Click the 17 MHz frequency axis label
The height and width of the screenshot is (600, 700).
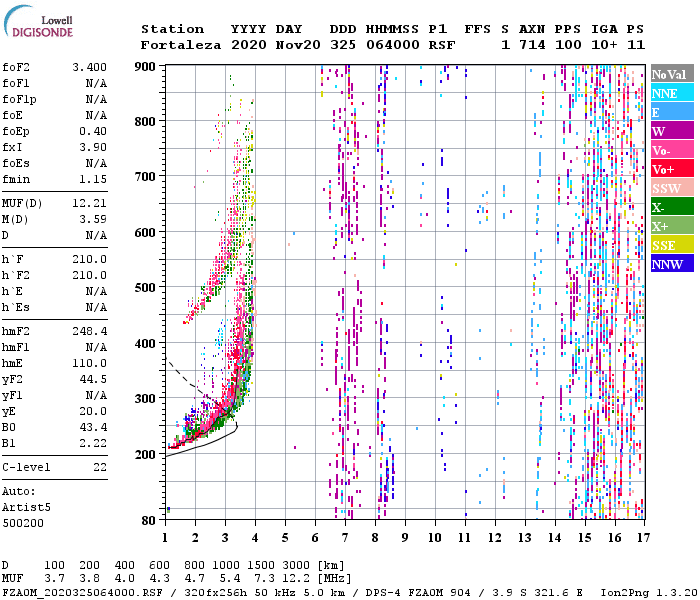click(643, 538)
